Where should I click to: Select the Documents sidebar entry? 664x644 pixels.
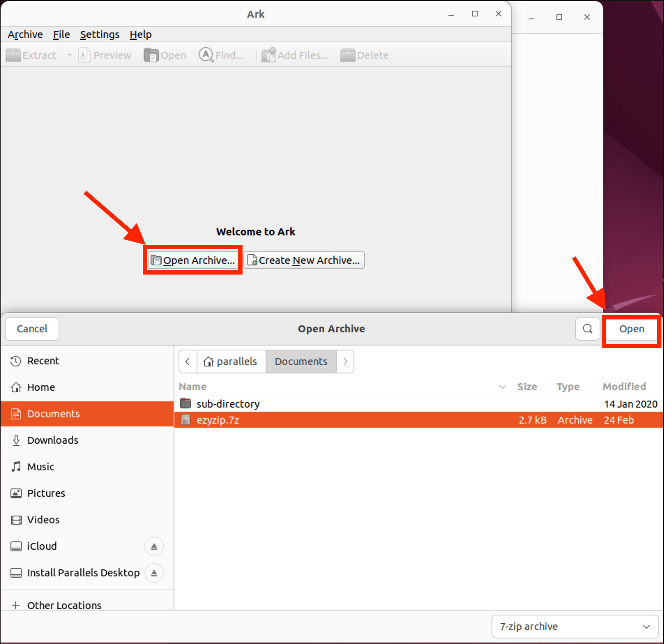53,414
